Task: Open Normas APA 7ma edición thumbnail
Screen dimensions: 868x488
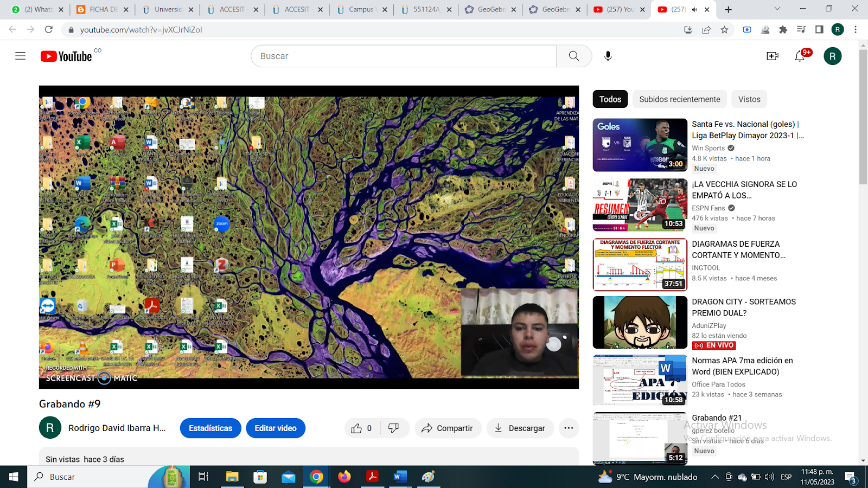Action: (x=640, y=381)
